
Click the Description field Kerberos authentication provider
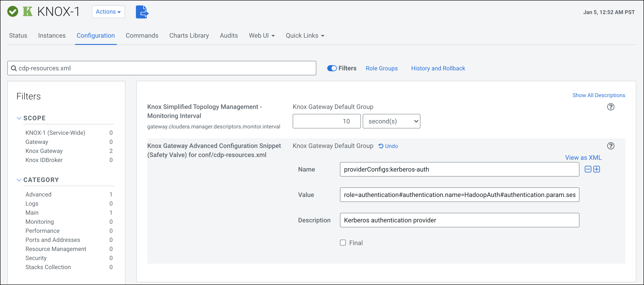(x=459, y=220)
